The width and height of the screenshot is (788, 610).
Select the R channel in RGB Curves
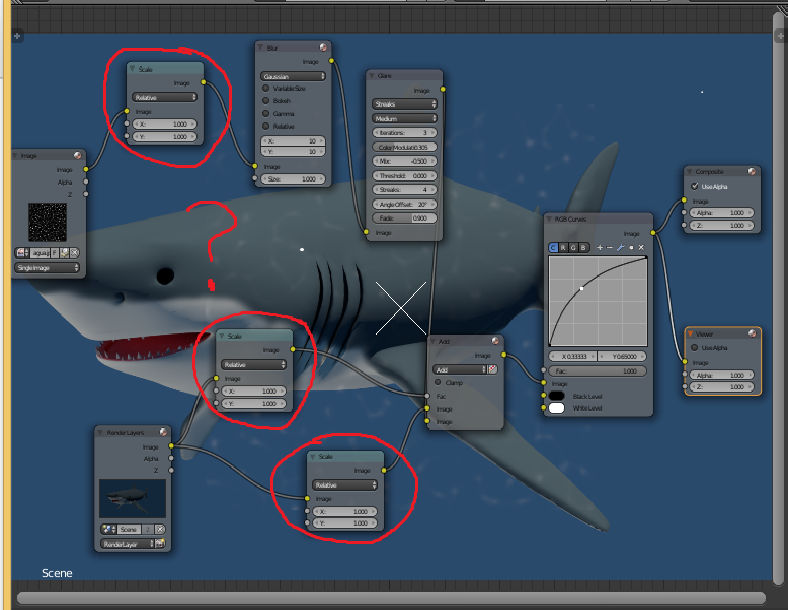pyautogui.click(x=563, y=247)
